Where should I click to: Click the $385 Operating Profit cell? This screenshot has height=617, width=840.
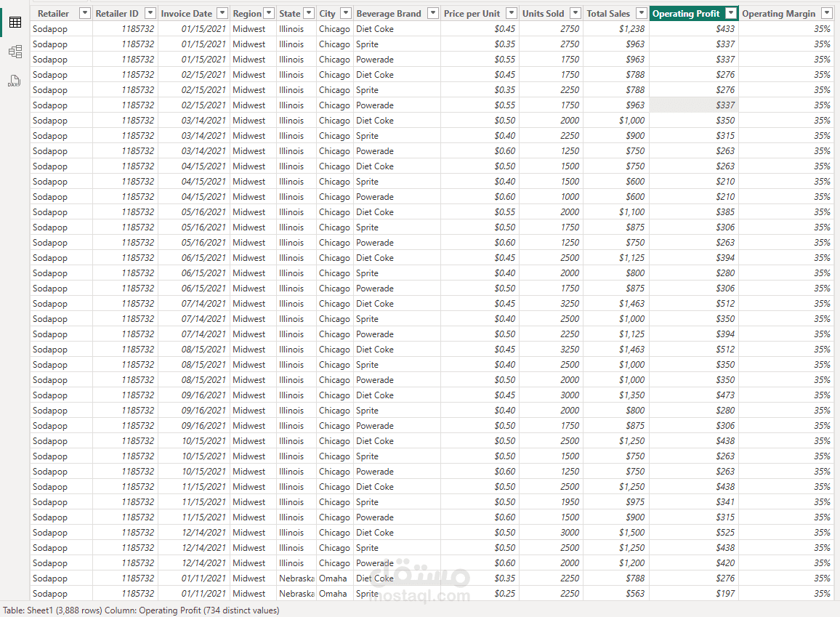(x=694, y=212)
